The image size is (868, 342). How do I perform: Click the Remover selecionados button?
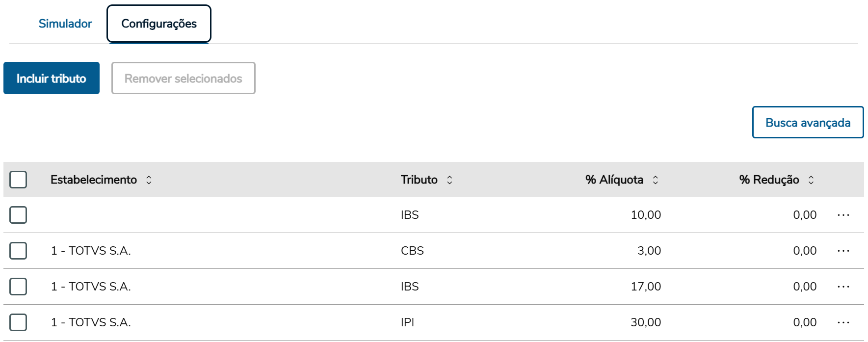pos(183,78)
